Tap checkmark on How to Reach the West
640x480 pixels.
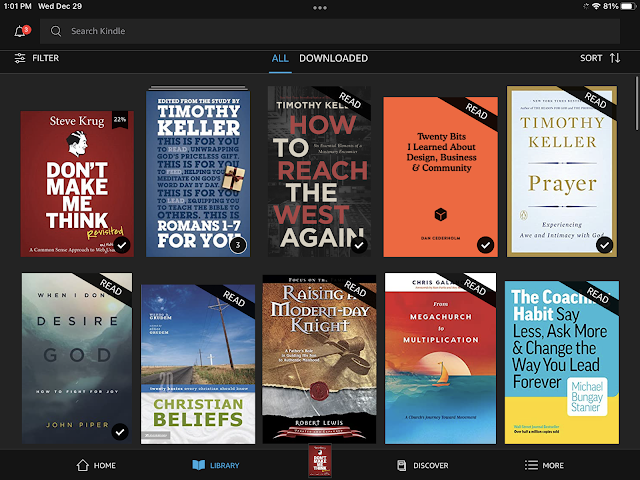tap(359, 245)
